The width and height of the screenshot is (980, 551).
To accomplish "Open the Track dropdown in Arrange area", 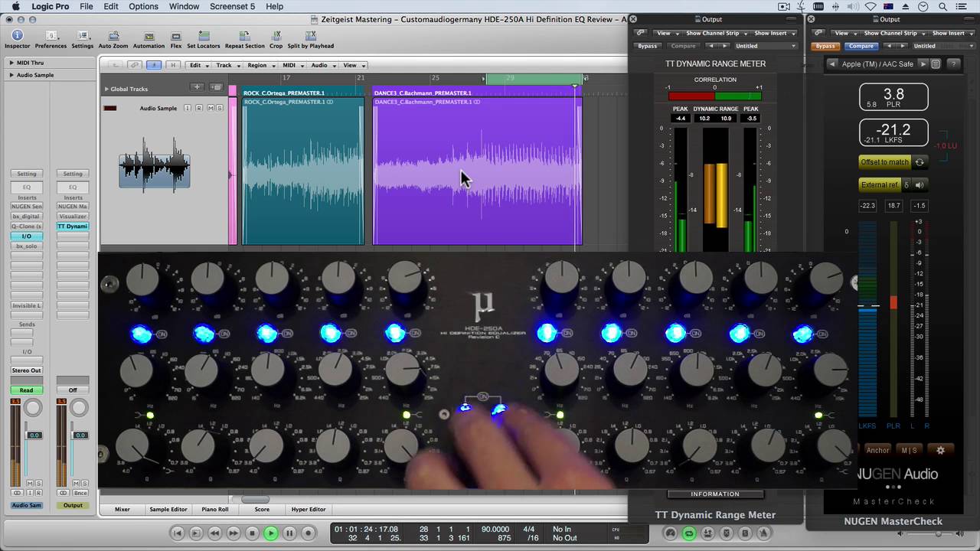I will [227, 65].
